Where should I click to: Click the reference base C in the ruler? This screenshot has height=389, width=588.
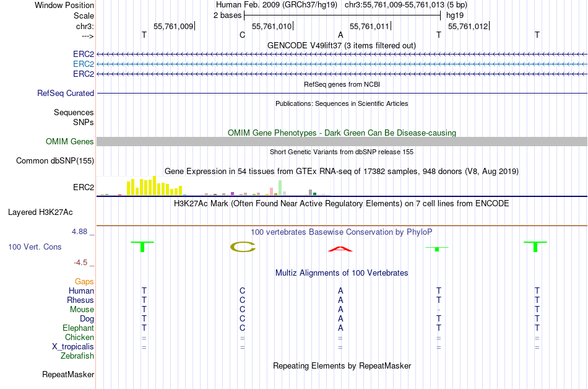pyautogui.click(x=242, y=35)
